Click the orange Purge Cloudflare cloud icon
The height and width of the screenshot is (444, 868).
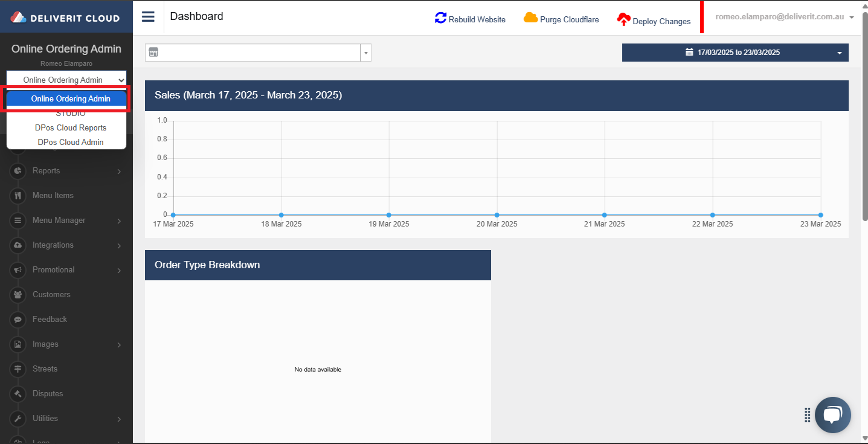(531, 18)
